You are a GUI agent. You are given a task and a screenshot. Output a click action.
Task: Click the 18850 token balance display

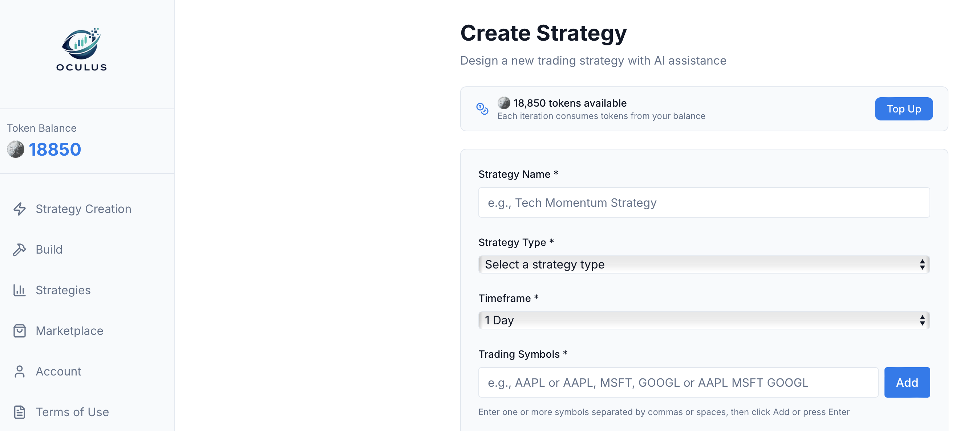click(x=55, y=149)
